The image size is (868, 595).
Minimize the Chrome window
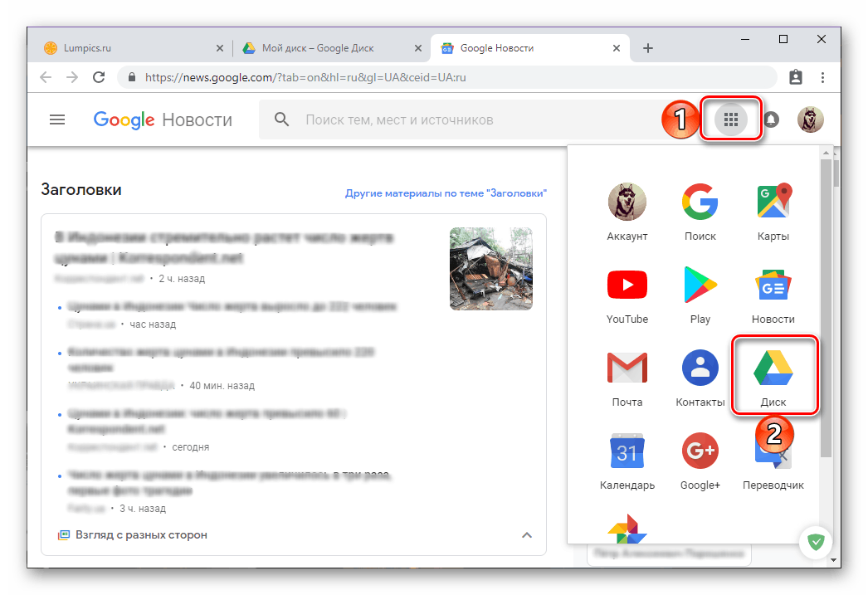pos(745,39)
